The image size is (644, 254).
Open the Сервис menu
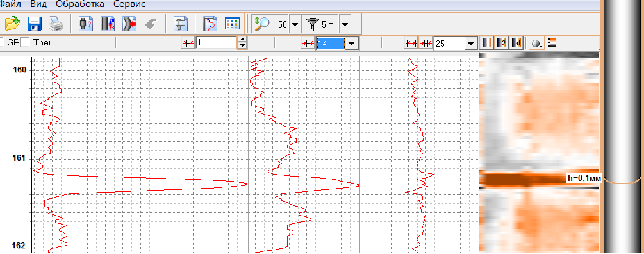coord(129,4)
